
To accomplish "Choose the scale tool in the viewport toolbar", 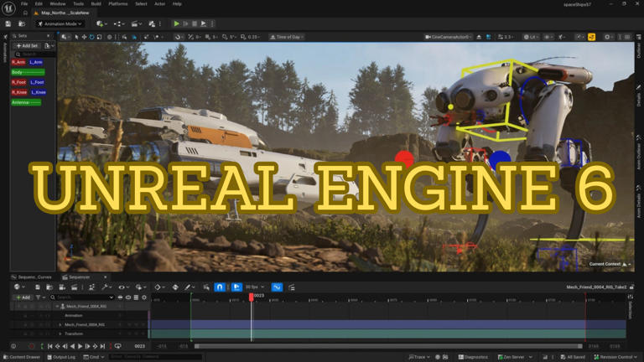I will (x=99, y=37).
